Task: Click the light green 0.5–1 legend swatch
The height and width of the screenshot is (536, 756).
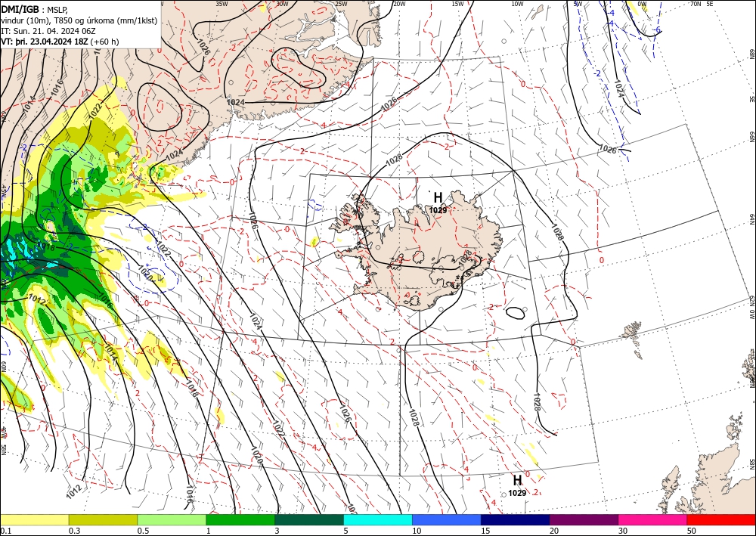Action: point(172,519)
